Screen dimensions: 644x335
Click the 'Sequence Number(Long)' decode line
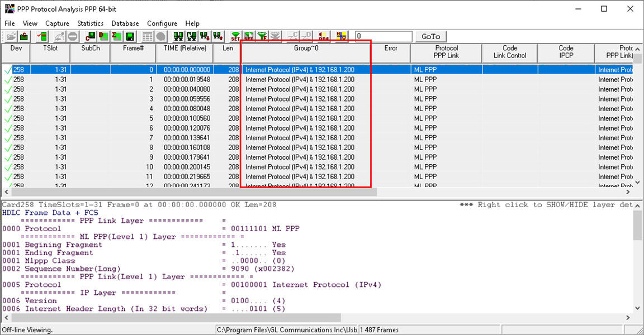pyautogui.click(x=148, y=269)
